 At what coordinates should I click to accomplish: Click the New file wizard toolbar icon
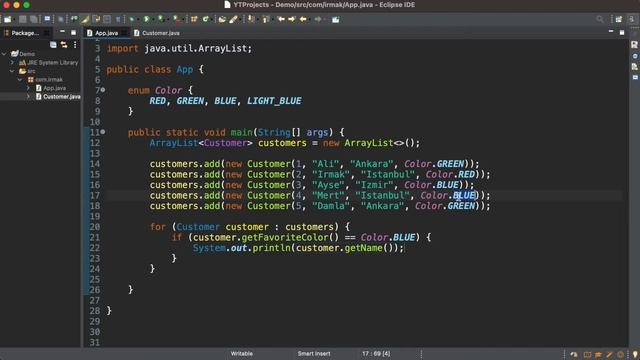pos(7,19)
